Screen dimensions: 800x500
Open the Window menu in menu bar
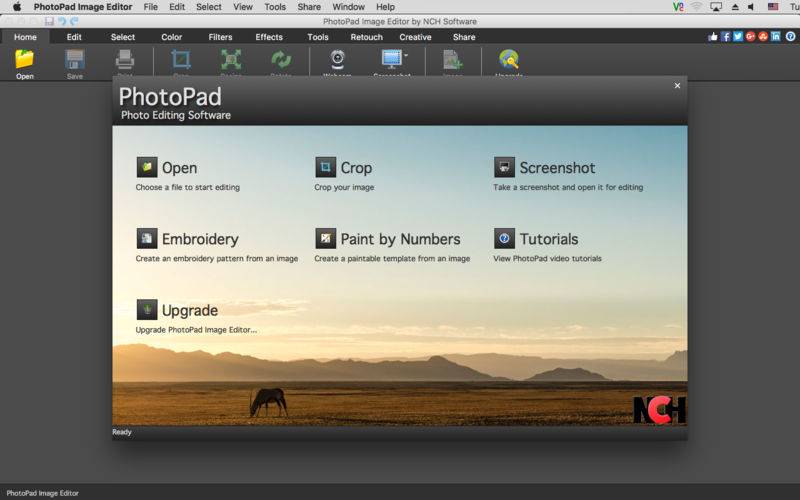[348, 7]
